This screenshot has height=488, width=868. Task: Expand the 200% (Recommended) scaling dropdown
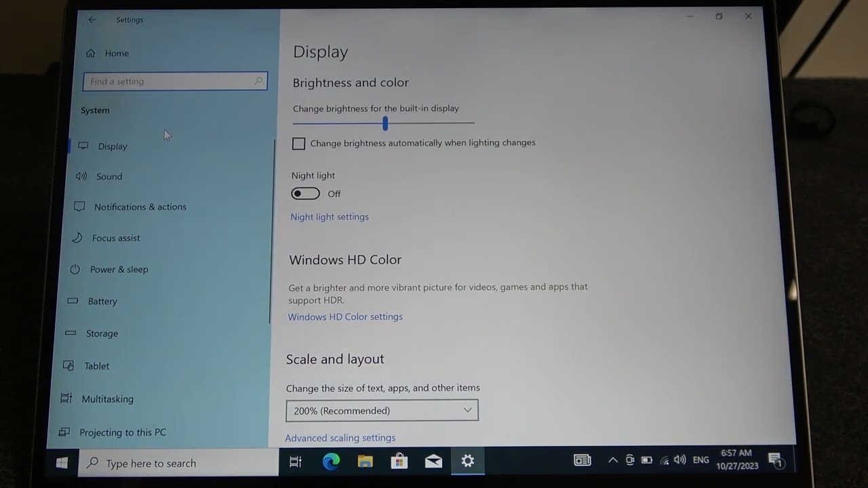(382, 411)
